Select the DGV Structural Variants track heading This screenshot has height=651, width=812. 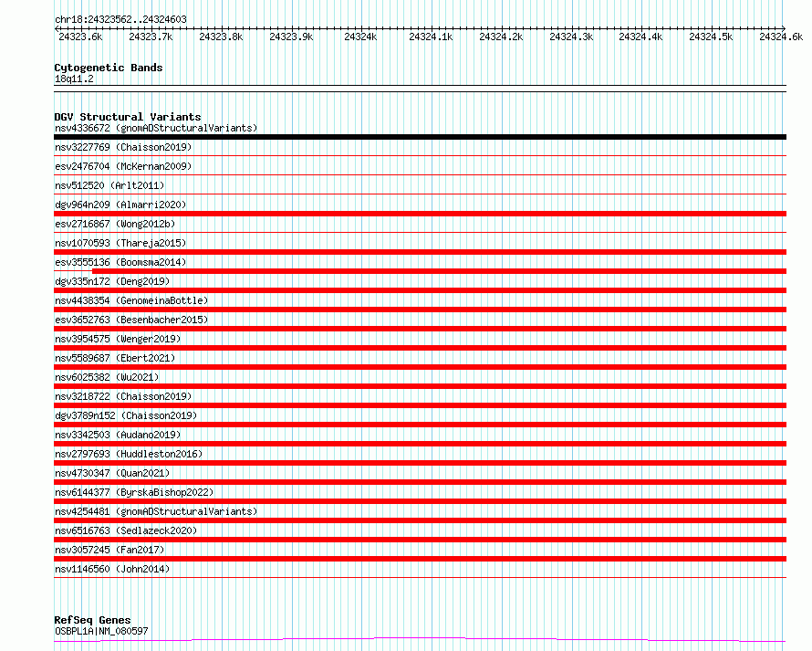click(x=128, y=117)
